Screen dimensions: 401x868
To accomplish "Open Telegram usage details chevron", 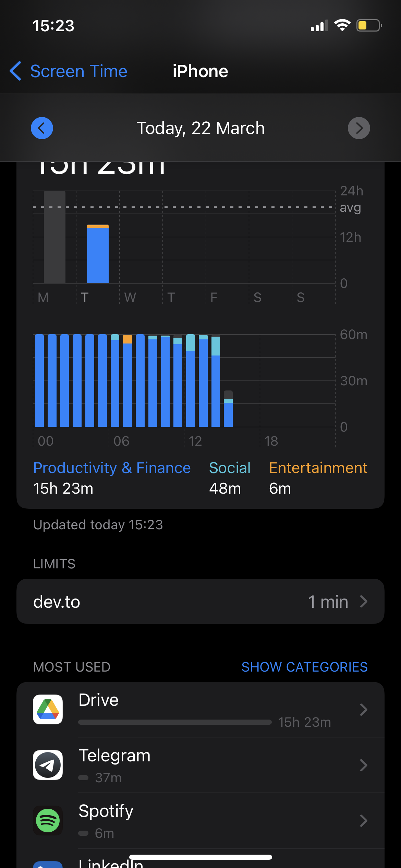I will point(364,765).
